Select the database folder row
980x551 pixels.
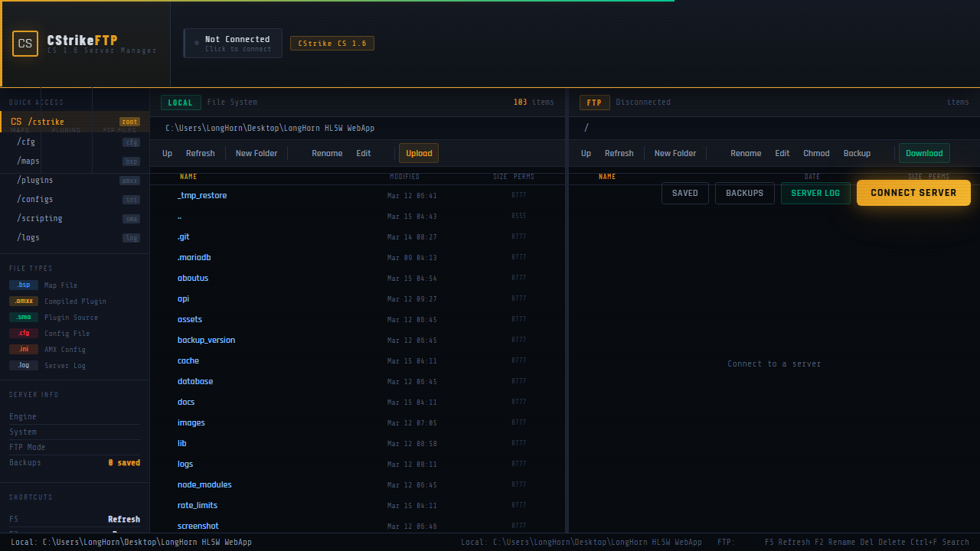pos(358,381)
